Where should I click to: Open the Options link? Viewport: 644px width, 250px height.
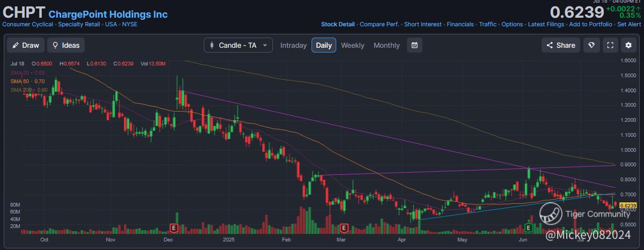tap(512, 24)
